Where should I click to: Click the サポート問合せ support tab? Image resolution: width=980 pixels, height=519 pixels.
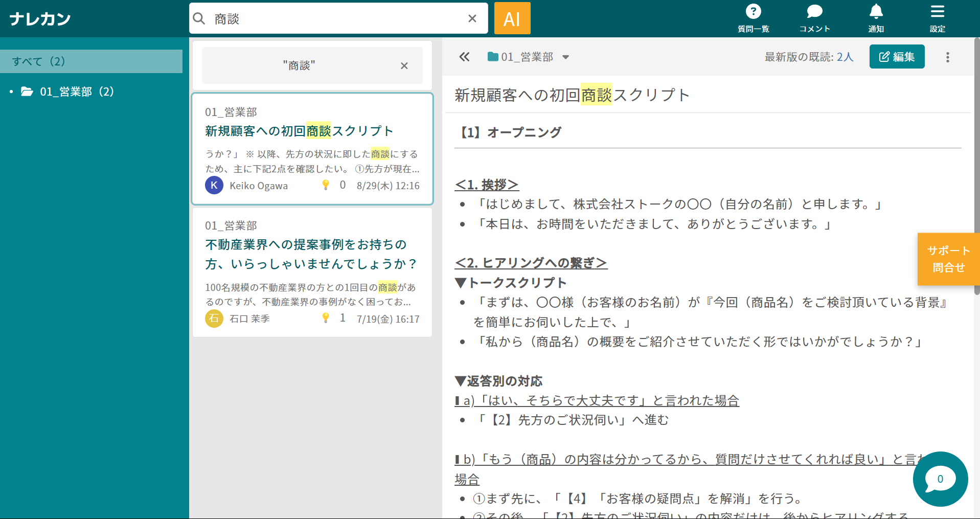tap(948, 259)
